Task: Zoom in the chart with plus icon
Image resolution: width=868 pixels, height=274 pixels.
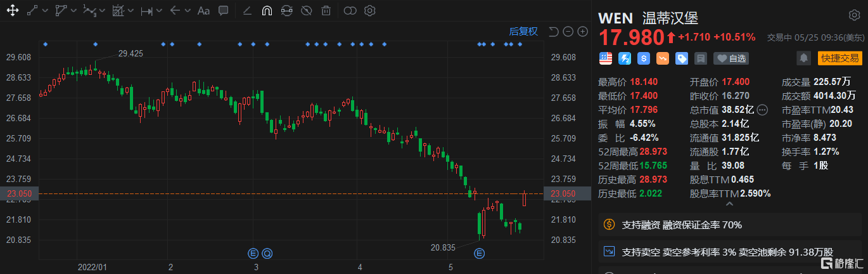Action: click(582, 32)
